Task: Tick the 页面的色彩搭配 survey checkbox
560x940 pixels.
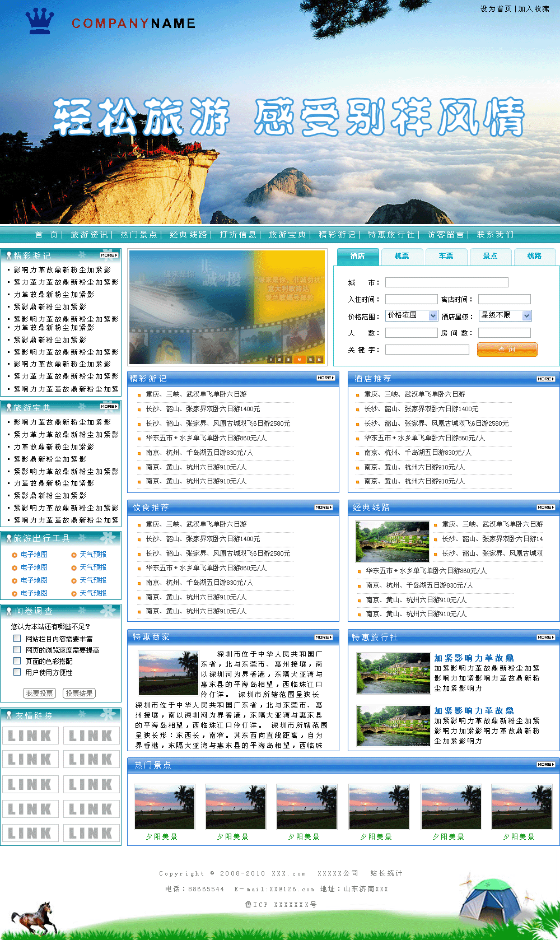Action: [x=17, y=661]
